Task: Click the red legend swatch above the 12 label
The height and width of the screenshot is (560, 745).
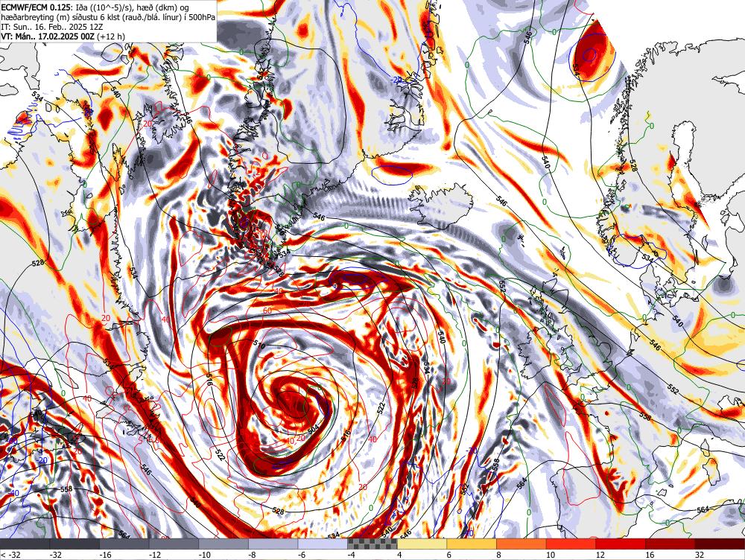Action: (621, 544)
